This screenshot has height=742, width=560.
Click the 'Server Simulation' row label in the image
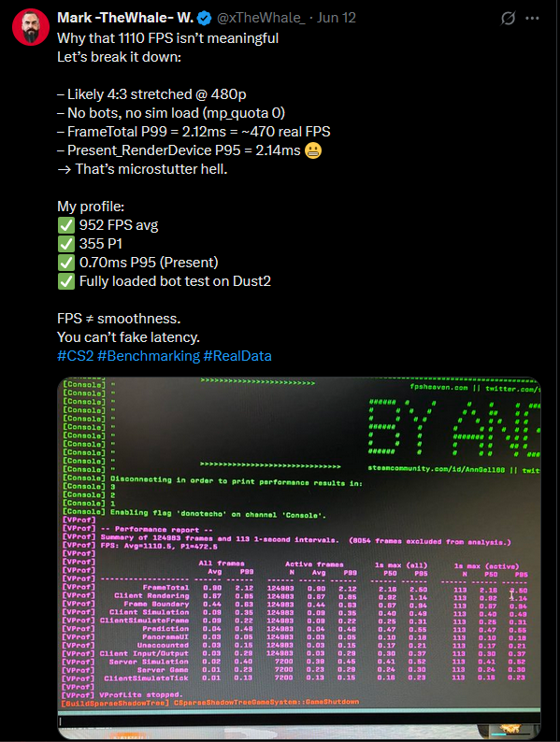149,662
